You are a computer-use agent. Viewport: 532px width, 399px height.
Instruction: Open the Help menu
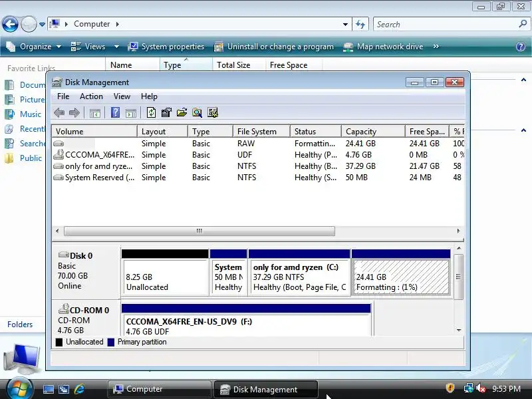pos(149,96)
